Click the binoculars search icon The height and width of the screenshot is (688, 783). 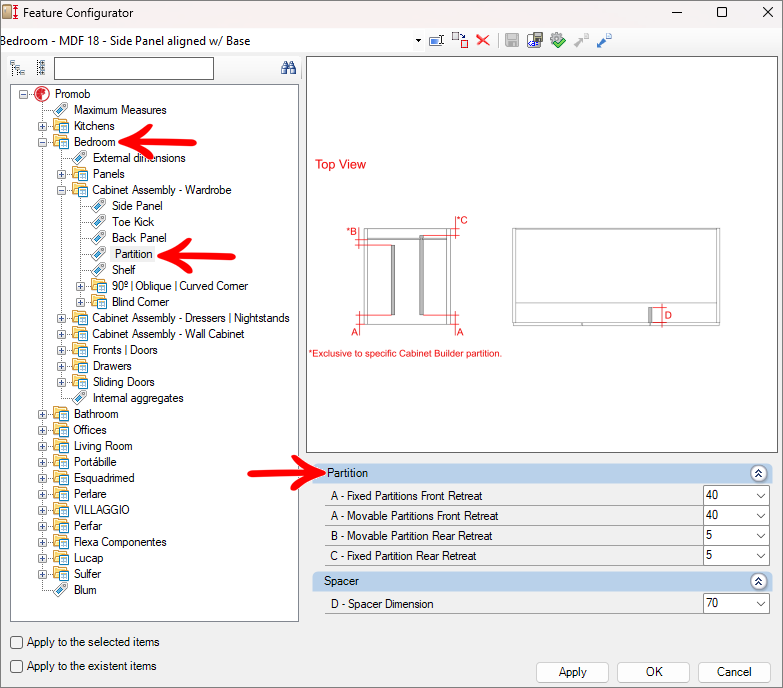[289, 68]
